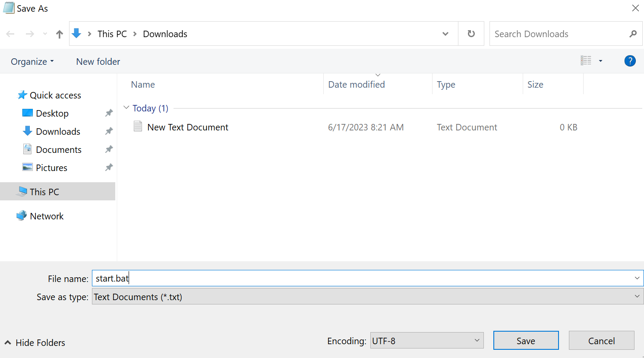Select Documents in the navigation pane

[x=58, y=150]
